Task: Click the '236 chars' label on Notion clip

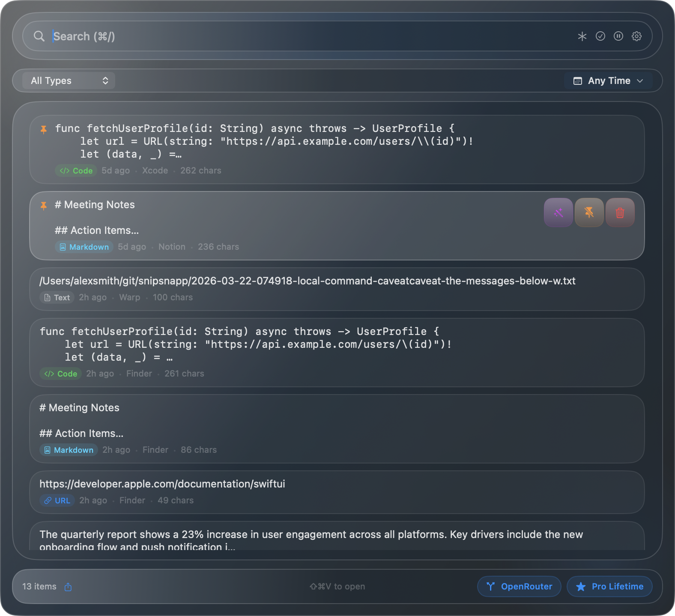Action: coord(218,247)
